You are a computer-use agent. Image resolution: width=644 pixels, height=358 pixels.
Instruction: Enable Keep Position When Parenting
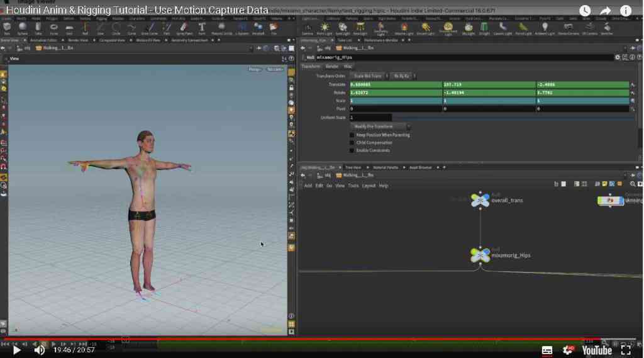pos(352,135)
